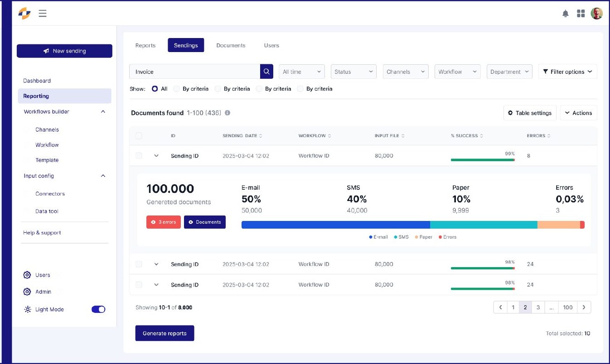Click the Generate reports button
Viewport: 610px width, 364px height.
tap(165, 333)
